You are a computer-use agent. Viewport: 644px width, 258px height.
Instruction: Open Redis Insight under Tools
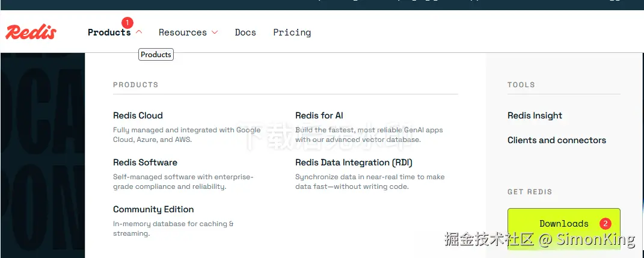(x=535, y=115)
